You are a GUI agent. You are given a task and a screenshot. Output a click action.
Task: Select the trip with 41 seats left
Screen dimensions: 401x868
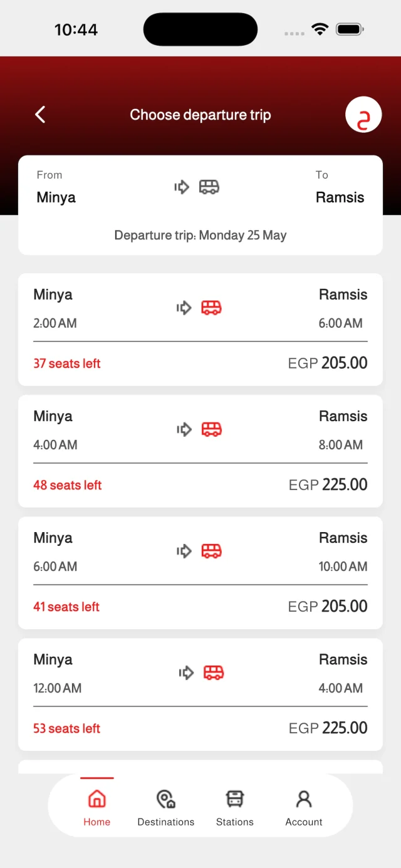(x=200, y=573)
